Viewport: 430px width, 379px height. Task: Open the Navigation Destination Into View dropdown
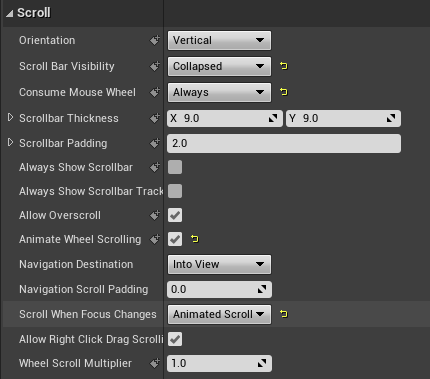pyautogui.click(x=219, y=264)
